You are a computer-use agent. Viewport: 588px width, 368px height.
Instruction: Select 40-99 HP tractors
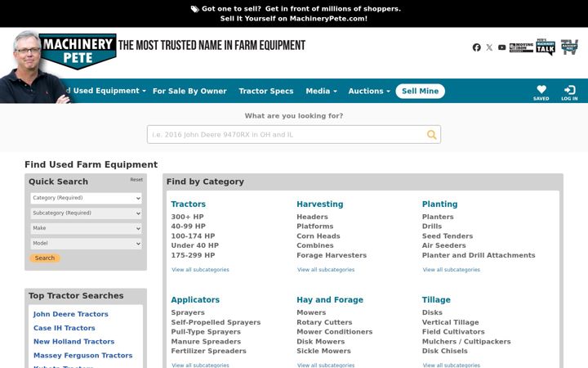(189, 226)
